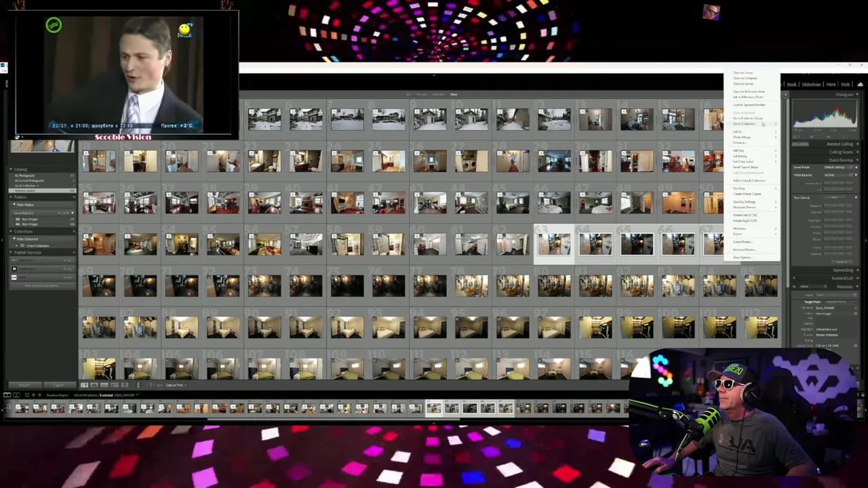Image resolution: width=868 pixels, height=488 pixels.
Task: Select All Photographs in Catalog
Action: (x=42, y=176)
